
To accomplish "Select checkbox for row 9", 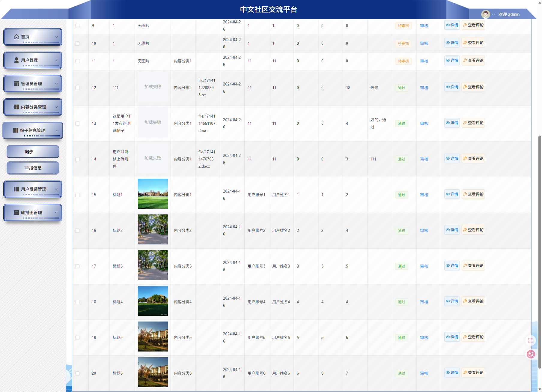I will 77,26.
